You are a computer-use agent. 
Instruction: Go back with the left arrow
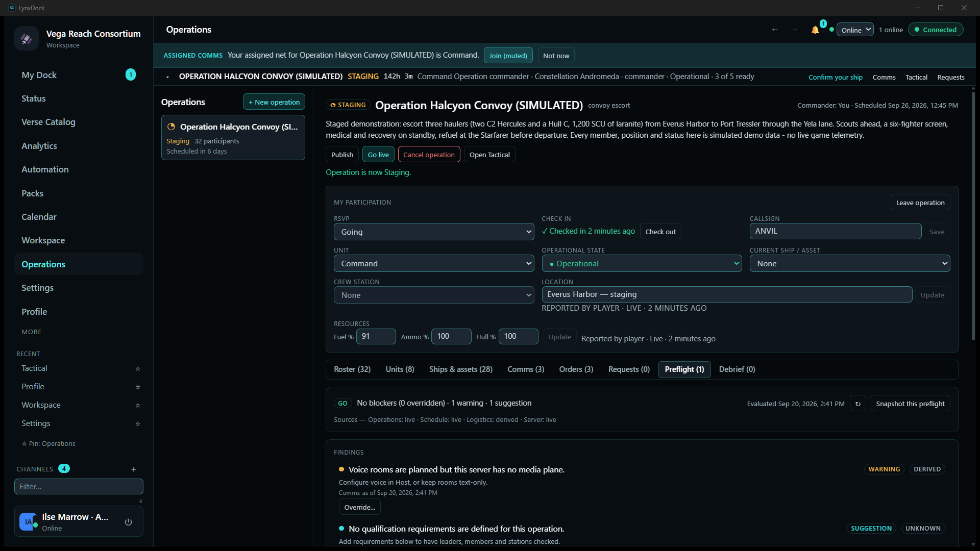coord(775,30)
